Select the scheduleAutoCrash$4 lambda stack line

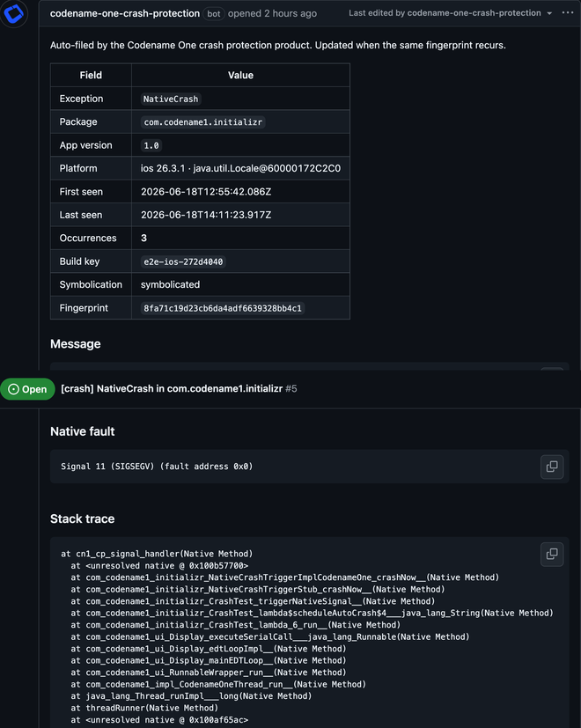click(313, 613)
